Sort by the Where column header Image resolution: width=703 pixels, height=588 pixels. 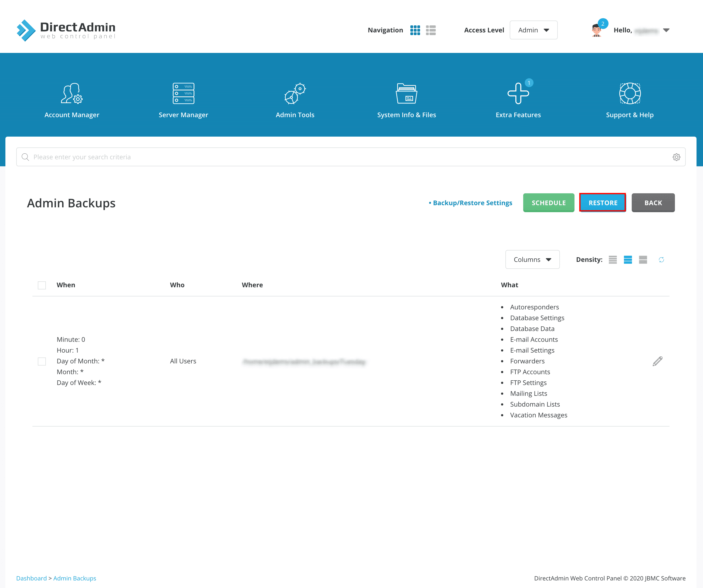tap(252, 285)
